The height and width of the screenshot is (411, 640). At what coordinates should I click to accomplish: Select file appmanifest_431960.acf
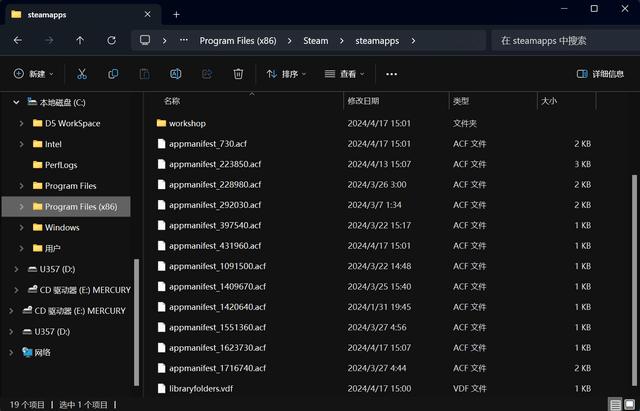(373, 246)
